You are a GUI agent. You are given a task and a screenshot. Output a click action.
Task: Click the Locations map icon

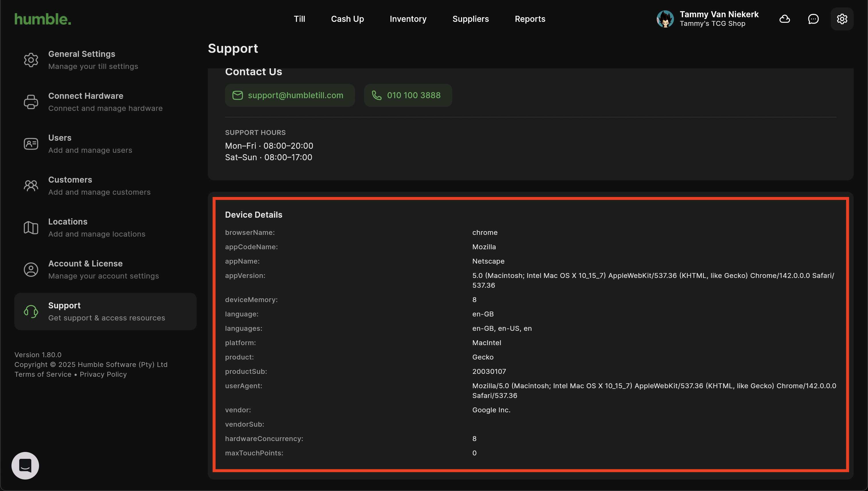coord(31,228)
